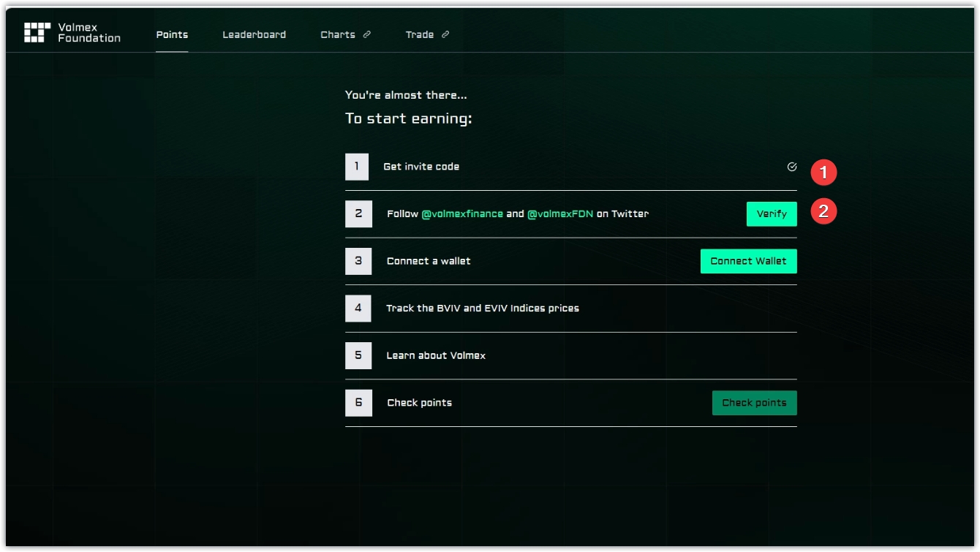Click the red annotation badge numbered 2

(x=824, y=212)
